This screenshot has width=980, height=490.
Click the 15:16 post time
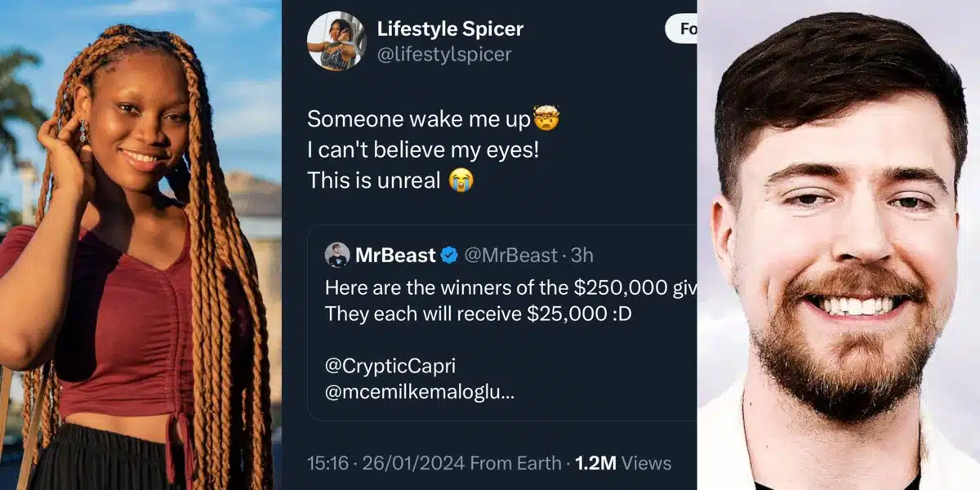click(327, 464)
